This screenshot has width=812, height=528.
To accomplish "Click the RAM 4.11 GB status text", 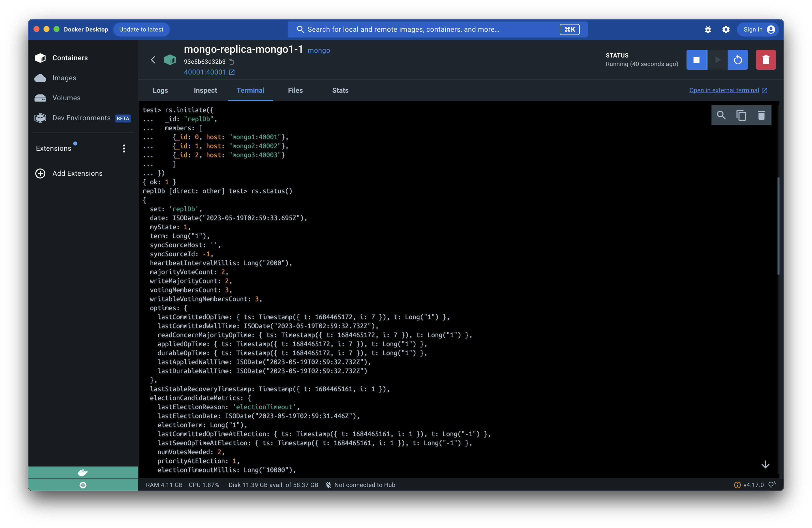I will click(164, 485).
